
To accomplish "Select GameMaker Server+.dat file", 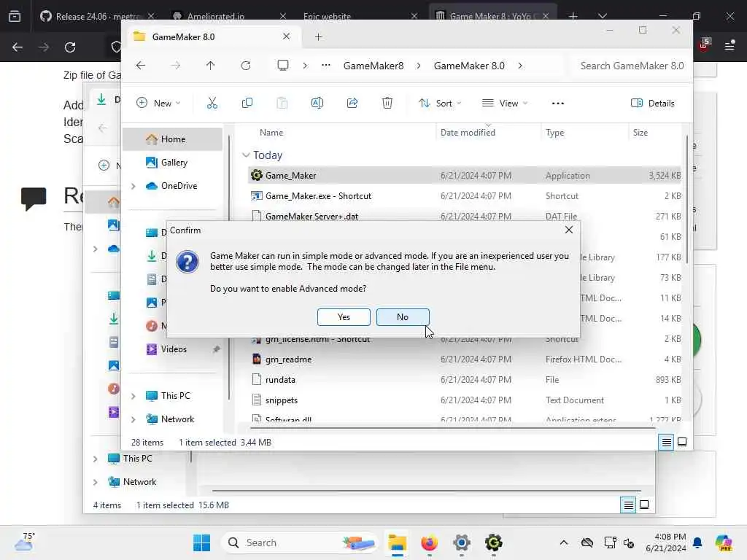I will pyautogui.click(x=465, y=215).
